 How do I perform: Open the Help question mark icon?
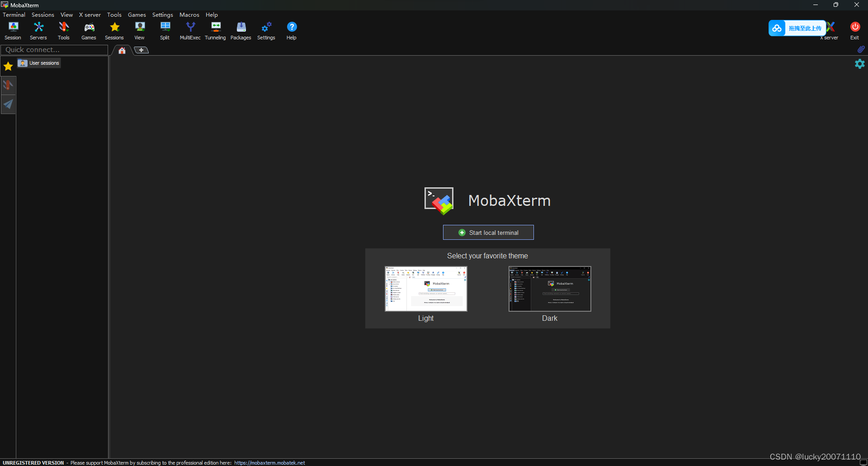pos(292,31)
